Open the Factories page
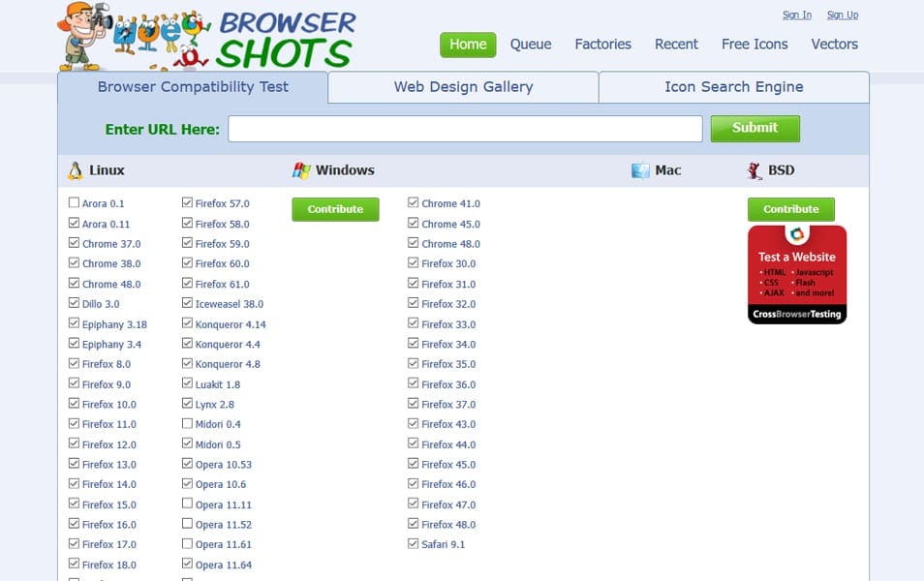Image resolution: width=924 pixels, height=581 pixels. coord(602,45)
